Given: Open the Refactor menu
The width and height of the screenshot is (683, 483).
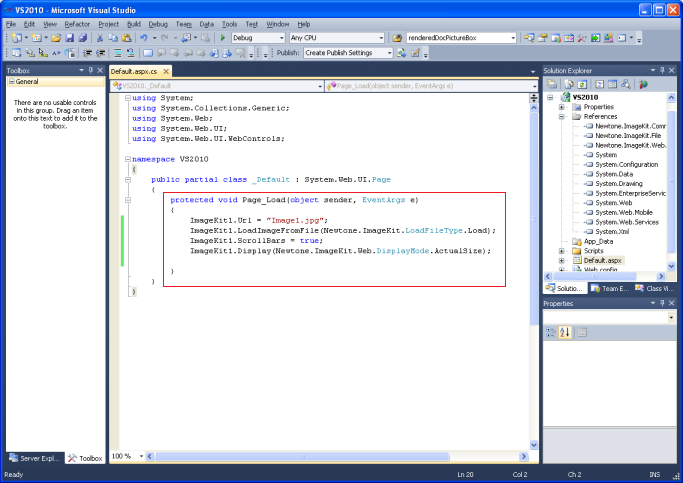Looking at the screenshot, I should (77, 24).
